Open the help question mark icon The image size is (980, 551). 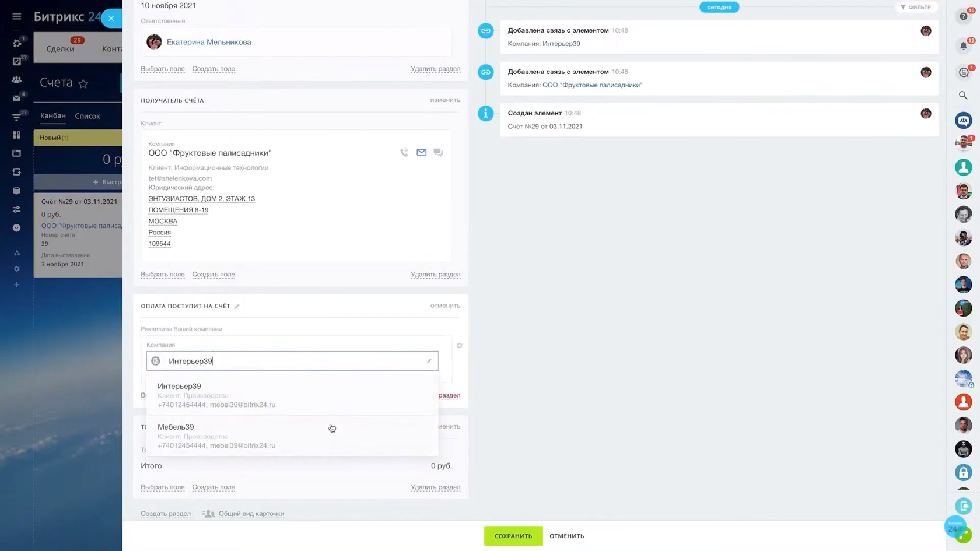[963, 16]
